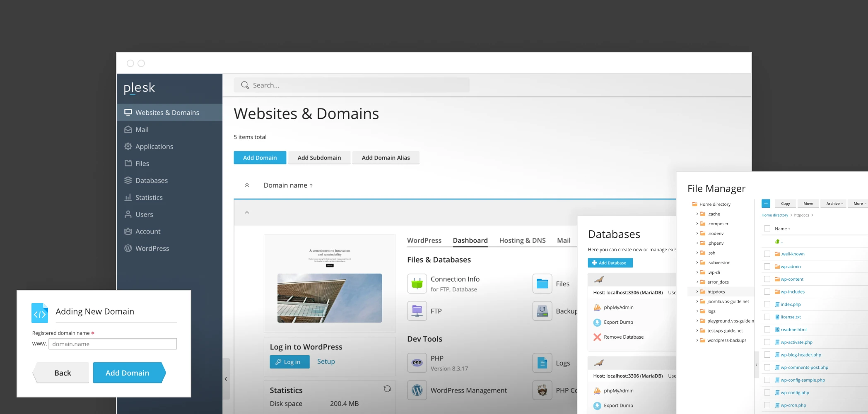
Task: Click Add Subdomain button
Action: [319, 158]
